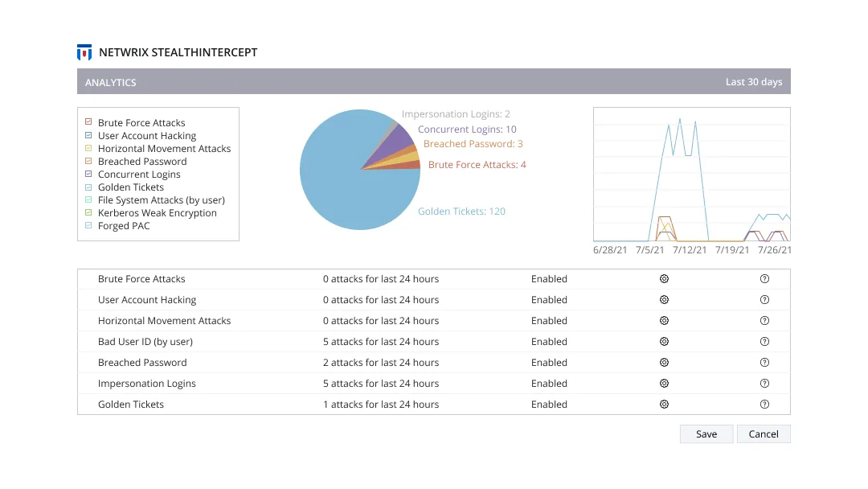The image size is (868, 489).
Task: Click the Save button
Action: click(x=706, y=434)
